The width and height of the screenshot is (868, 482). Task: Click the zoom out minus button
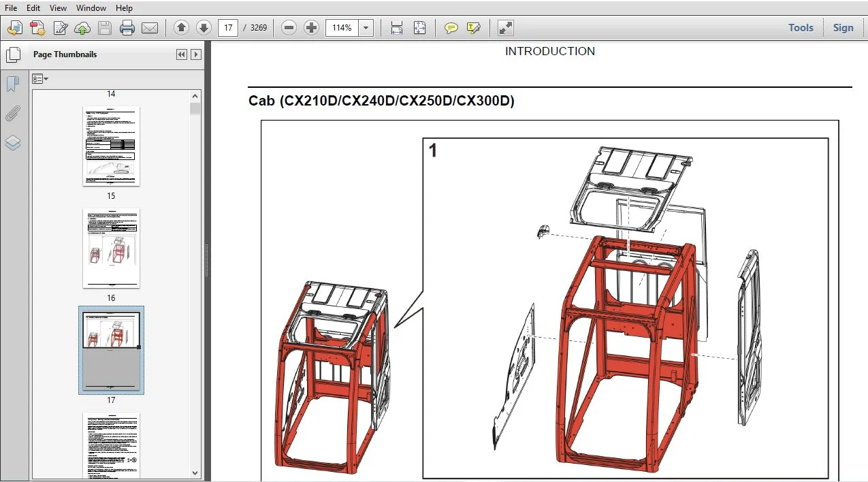(289, 28)
